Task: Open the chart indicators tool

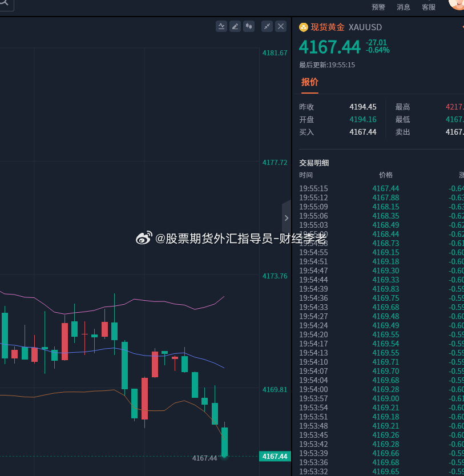Action: point(221,26)
